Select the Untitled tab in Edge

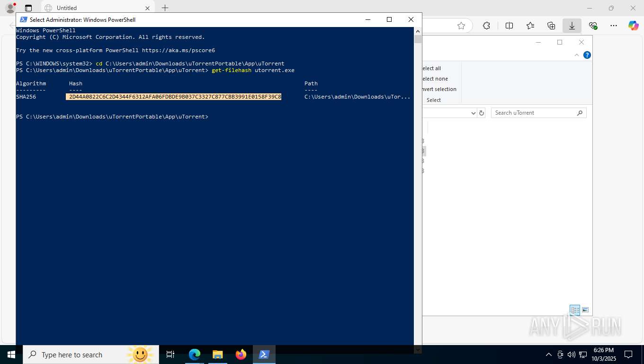(x=97, y=8)
